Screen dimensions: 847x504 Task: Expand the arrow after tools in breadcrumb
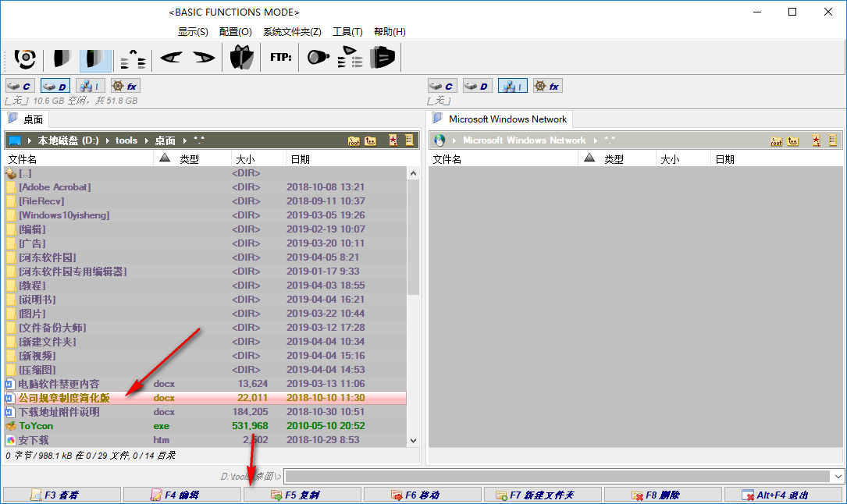coord(147,141)
